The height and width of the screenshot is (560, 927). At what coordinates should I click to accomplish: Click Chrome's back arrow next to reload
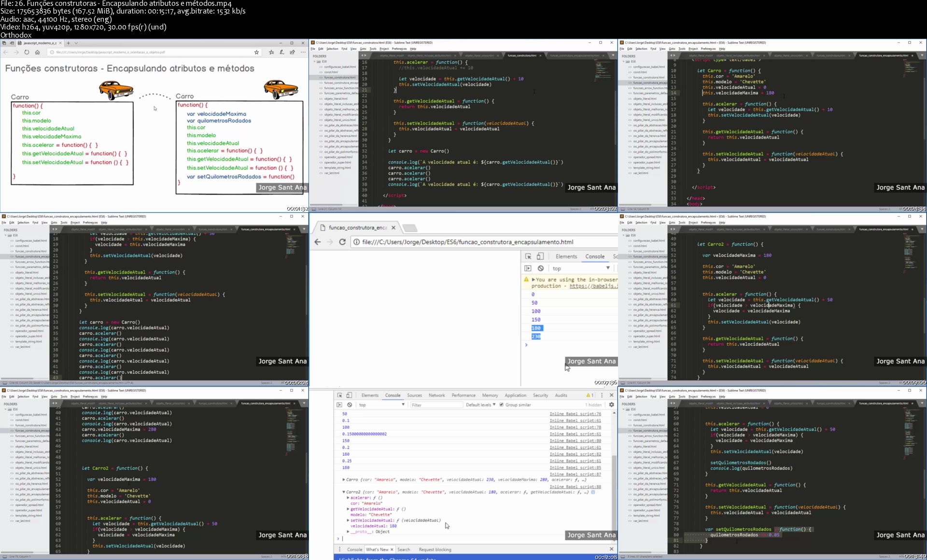318,242
